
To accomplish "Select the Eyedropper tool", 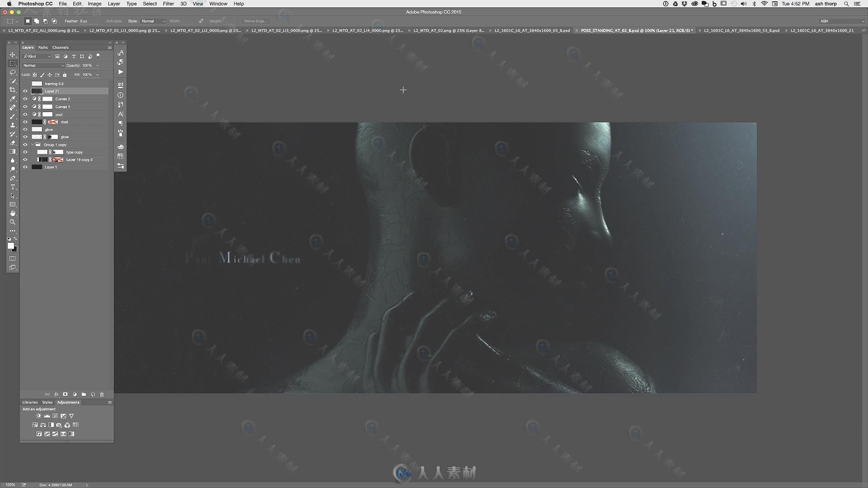I will click(13, 99).
